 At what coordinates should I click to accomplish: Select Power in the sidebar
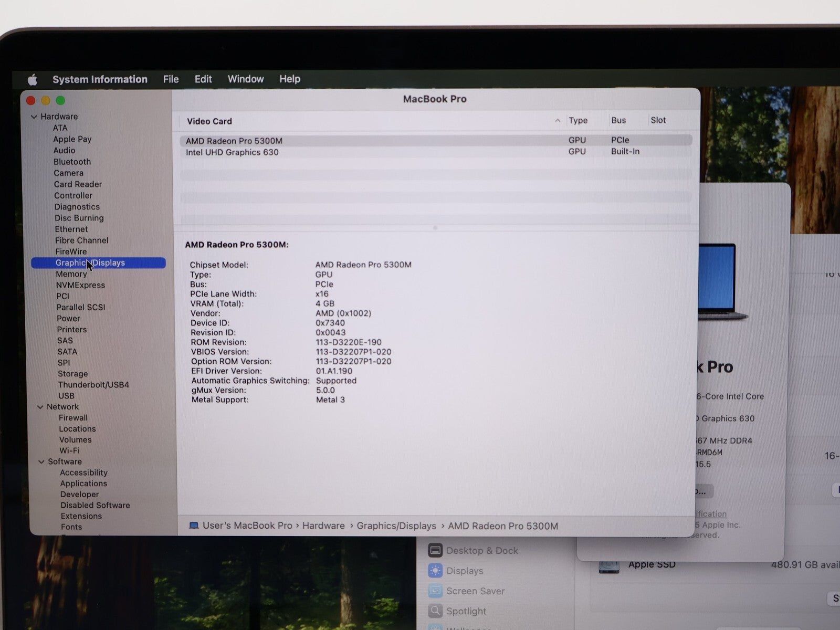(68, 319)
